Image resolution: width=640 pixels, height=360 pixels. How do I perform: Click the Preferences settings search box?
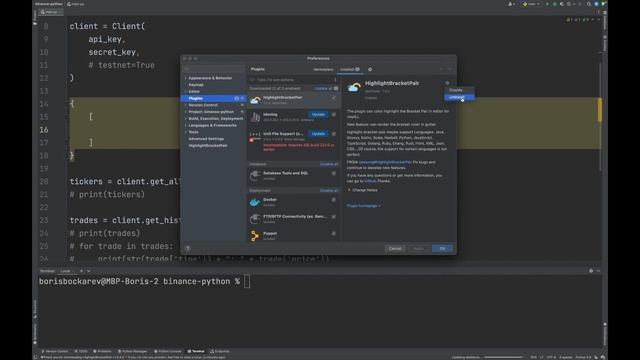click(x=213, y=69)
